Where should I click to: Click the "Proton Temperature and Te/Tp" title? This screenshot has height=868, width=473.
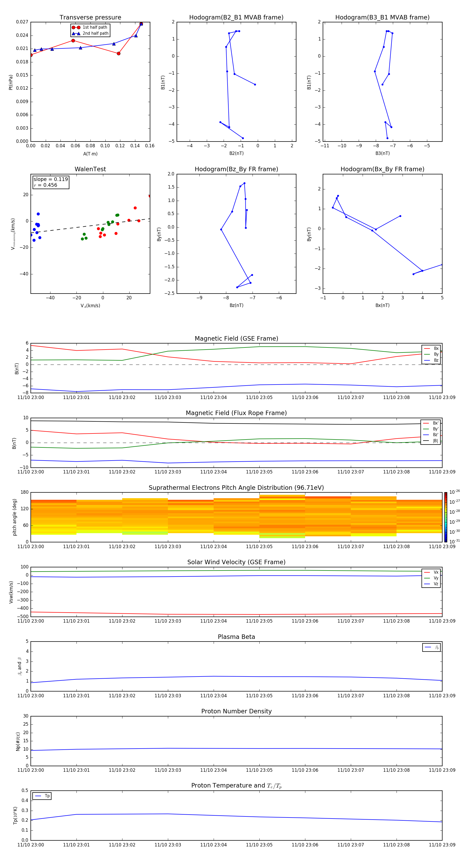(236, 786)
